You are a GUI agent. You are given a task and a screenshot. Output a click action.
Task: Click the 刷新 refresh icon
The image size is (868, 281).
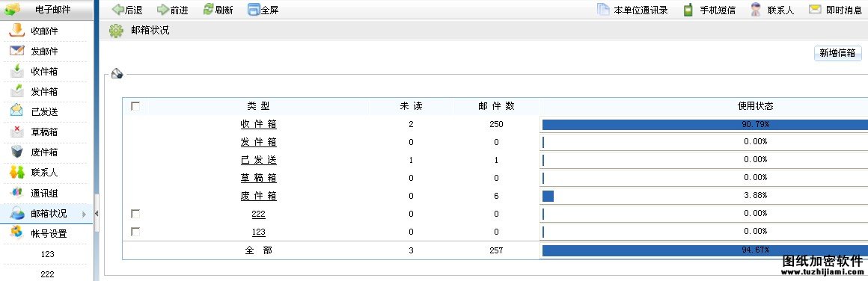pyautogui.click(x=208, y=10)
